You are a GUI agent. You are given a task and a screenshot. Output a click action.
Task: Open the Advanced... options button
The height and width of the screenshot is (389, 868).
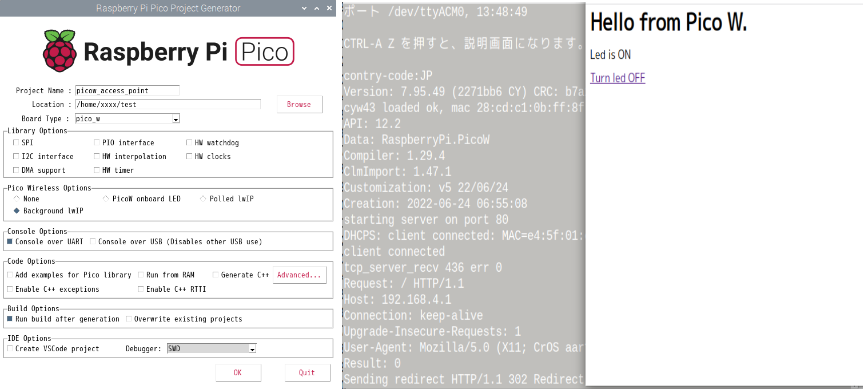[300, 275]
